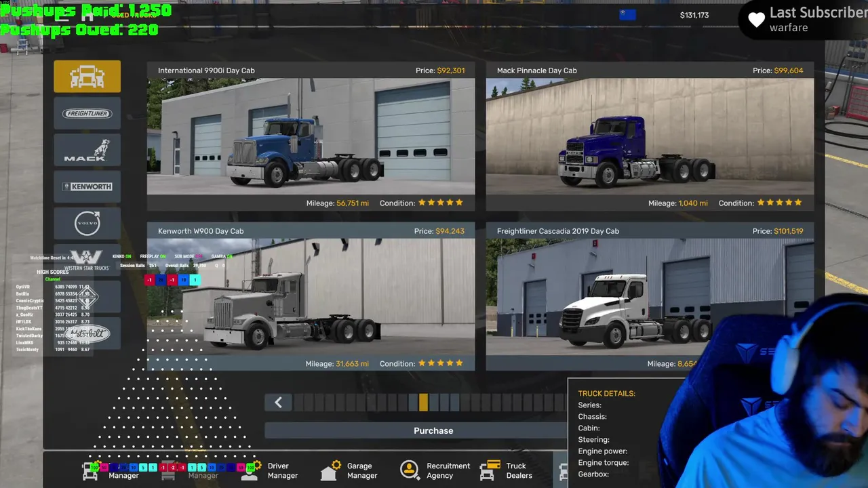This screenshot has width=868, height=488.
Task: Click the Kenworth W900 condition stars
Action: (x=441, y=363)
